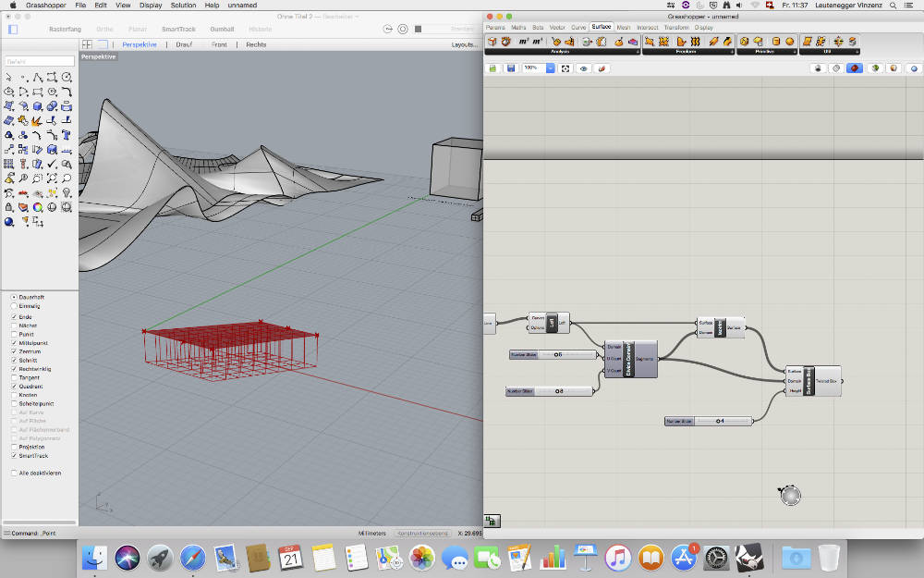Select the arrow pointer tool in Rhino's toolbar

point(9,78)
